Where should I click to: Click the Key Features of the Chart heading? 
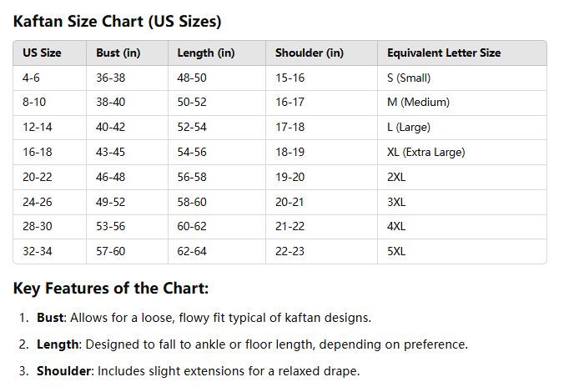[111, 289]
